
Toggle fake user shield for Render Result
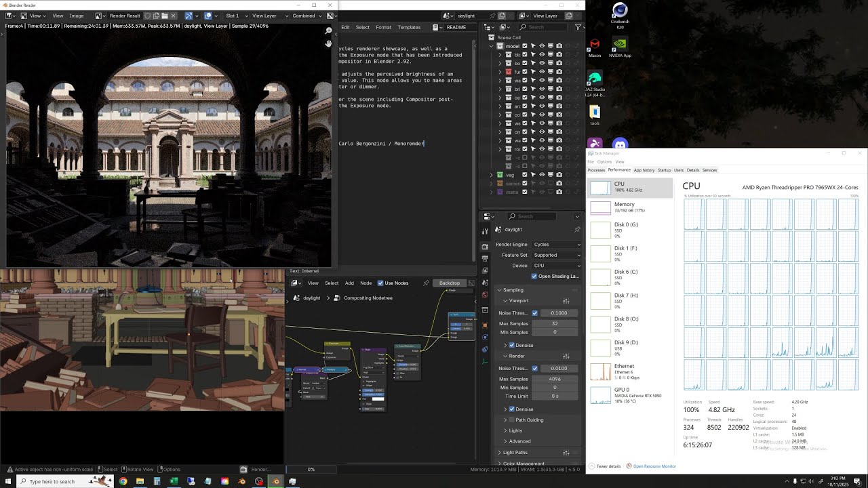click(x=146, y=16)
